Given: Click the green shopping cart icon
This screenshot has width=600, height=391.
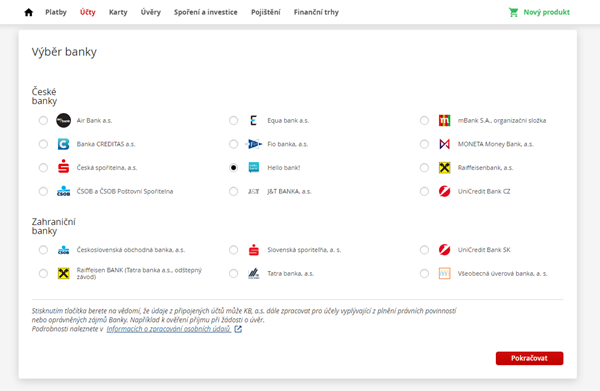Looking at the screenshot, I should click(513, 12).
